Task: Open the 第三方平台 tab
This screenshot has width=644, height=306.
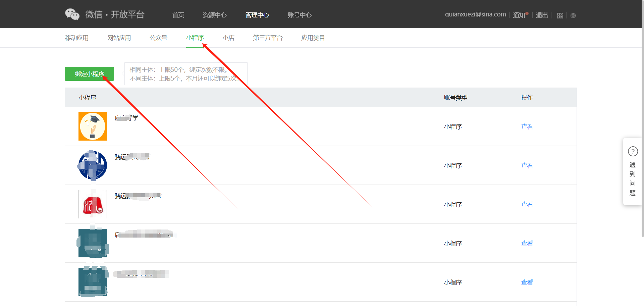Action: [x=268, y=38]
